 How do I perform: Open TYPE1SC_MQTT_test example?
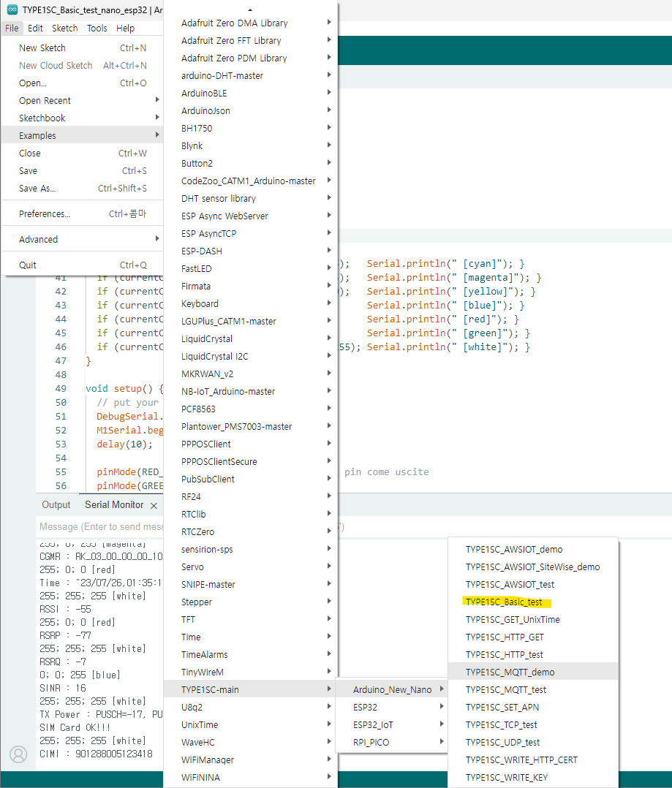point(533,689)
